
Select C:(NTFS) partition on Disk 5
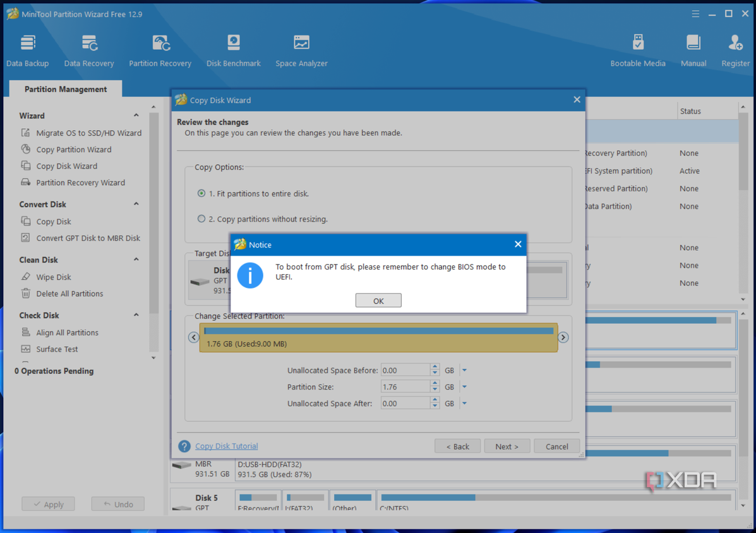tap(556, 501)
